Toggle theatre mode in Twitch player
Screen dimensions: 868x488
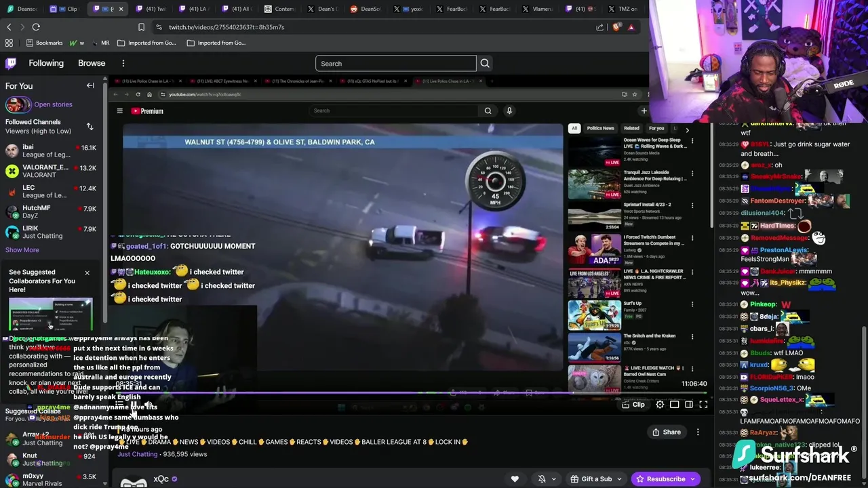[675, 405]
